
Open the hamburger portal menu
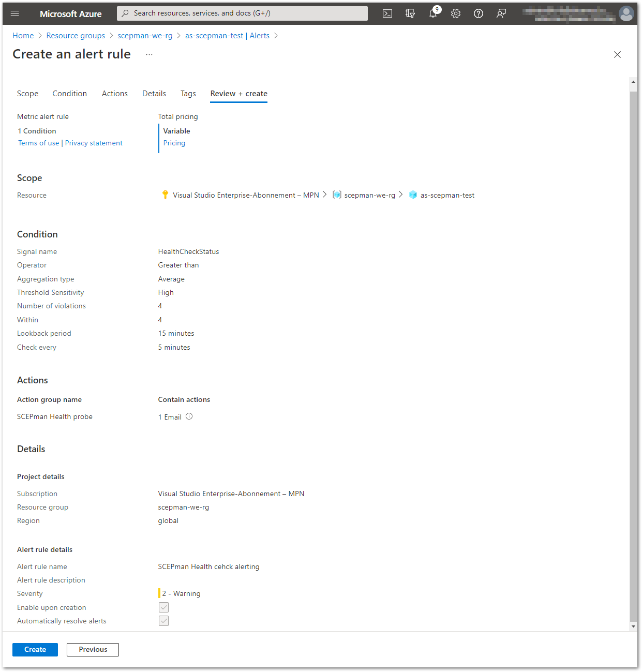(15, 13)
